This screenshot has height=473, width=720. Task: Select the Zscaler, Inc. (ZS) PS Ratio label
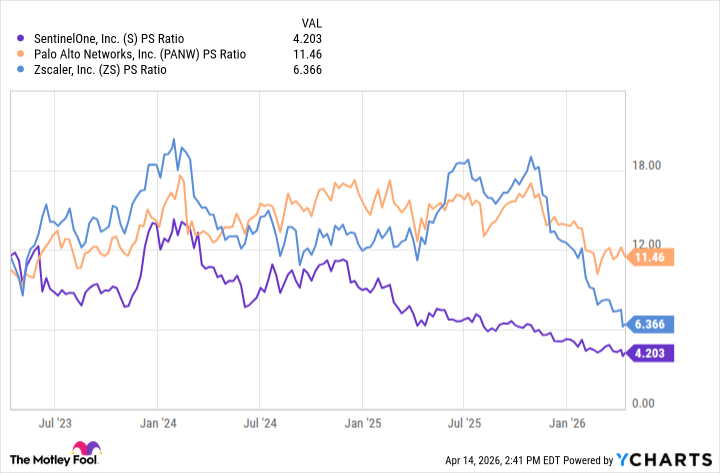pos(95,69)
